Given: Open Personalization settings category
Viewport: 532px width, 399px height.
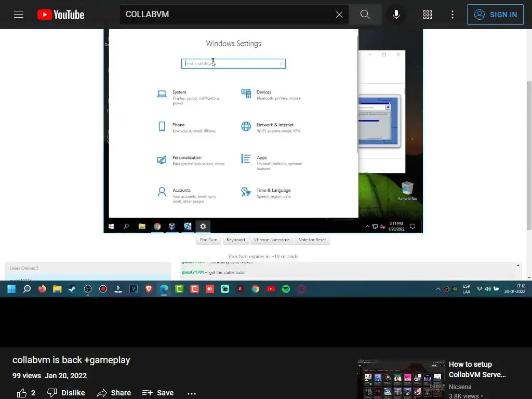Looking at the screenshot, I should (x=191, y=161).
